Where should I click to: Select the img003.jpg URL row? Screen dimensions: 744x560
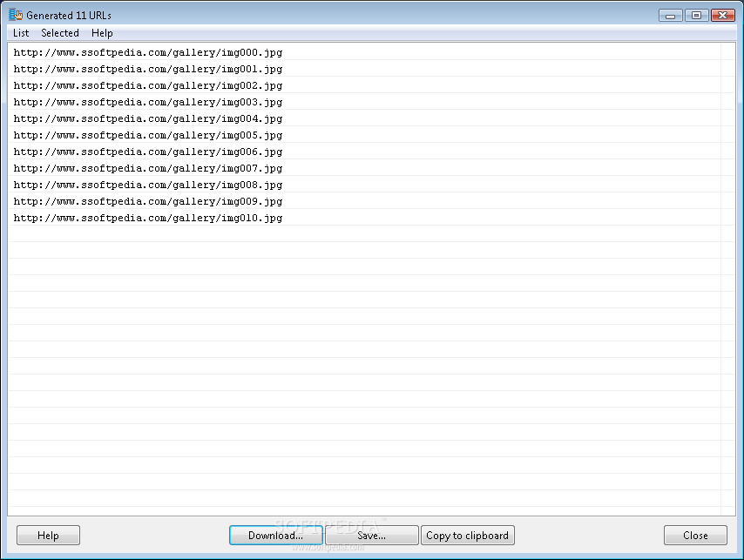364,102
